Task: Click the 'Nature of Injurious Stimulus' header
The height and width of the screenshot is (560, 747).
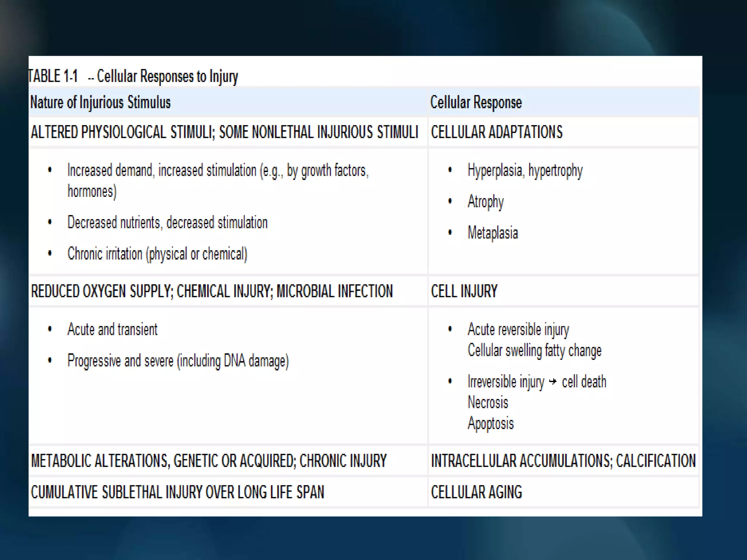Action: point(100,102)
